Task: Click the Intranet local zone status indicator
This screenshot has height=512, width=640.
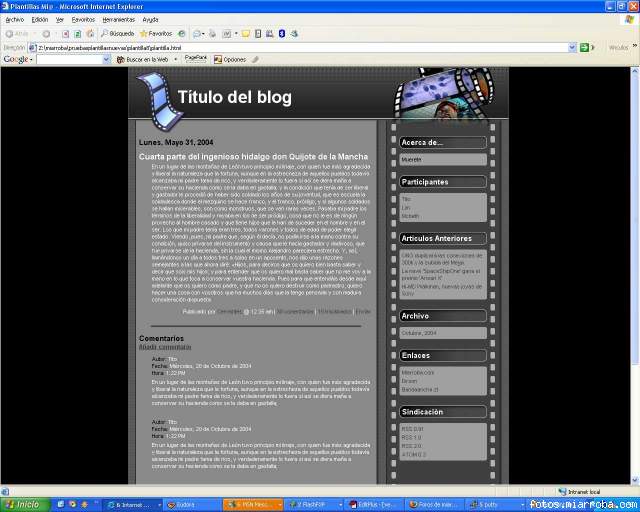Action: click(580, 492)
